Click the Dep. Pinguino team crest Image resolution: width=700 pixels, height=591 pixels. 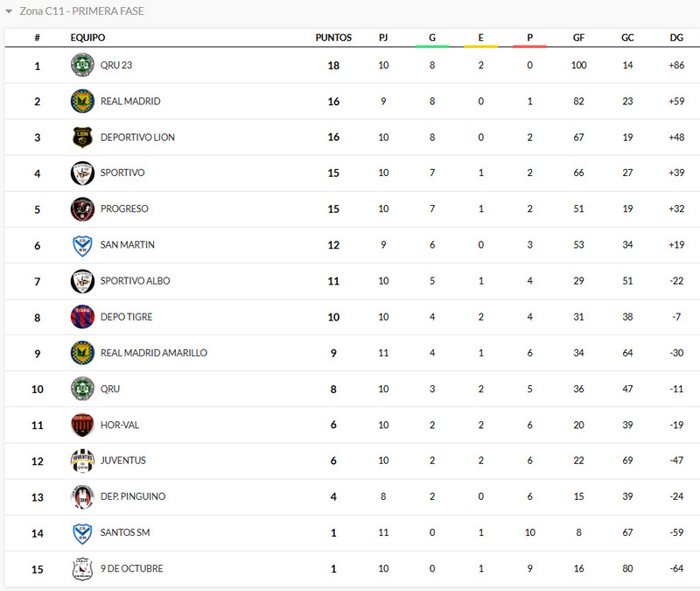[x=82, y=496]
